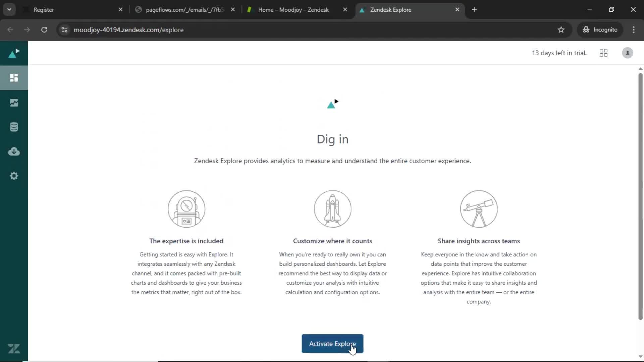Open the cloud download schedules icon
644x362 pixels.
tap(14, 152)
